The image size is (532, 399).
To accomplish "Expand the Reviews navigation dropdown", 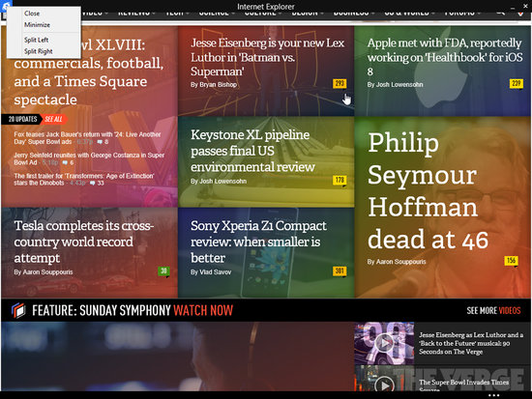I will click(x=136, y=14).
